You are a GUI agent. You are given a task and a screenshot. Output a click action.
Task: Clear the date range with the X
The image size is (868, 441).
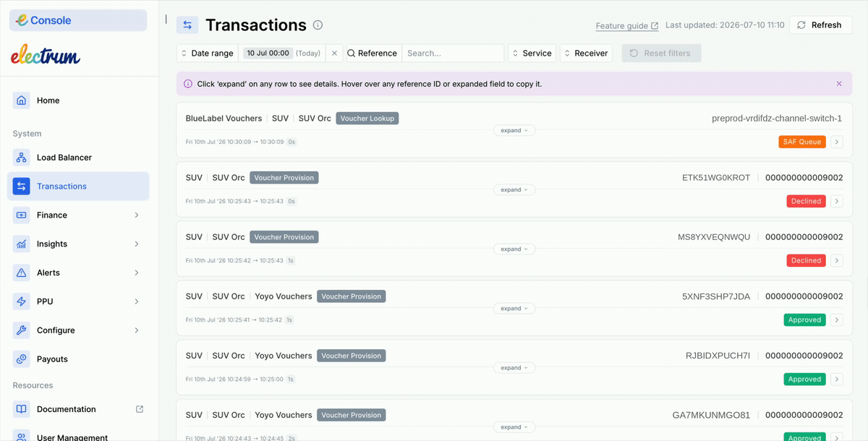pos(334,53)
